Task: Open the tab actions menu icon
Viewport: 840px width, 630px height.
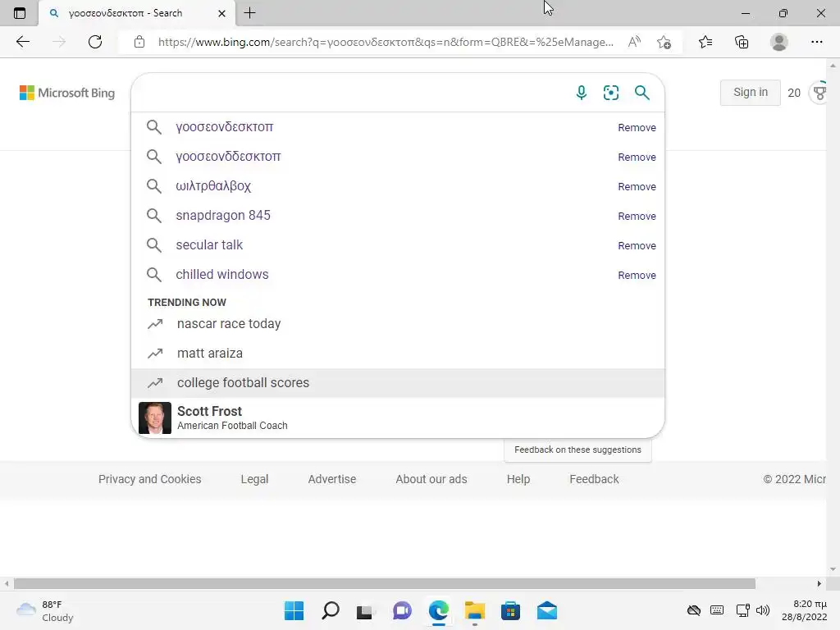Action: tap(20, 13)
